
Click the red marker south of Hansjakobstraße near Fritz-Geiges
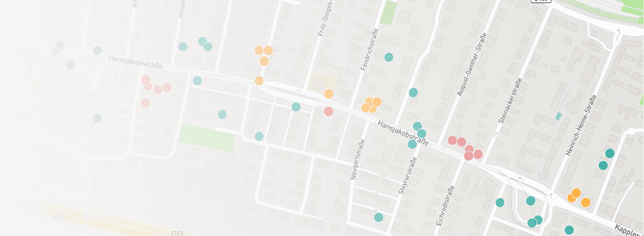328,111
